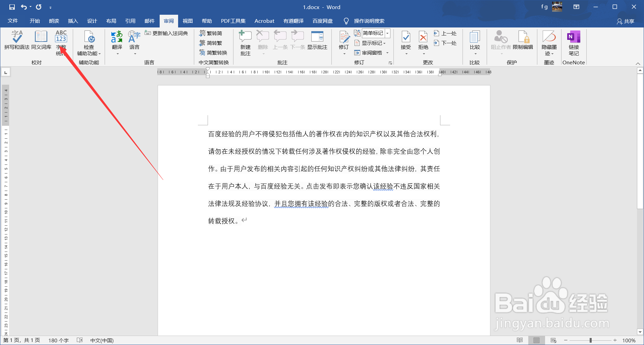Expand the 审阅窗格 reviewing pane dropdown
Image resolution: width=644 pixels, height=345 pixels.
click(387, 53)
